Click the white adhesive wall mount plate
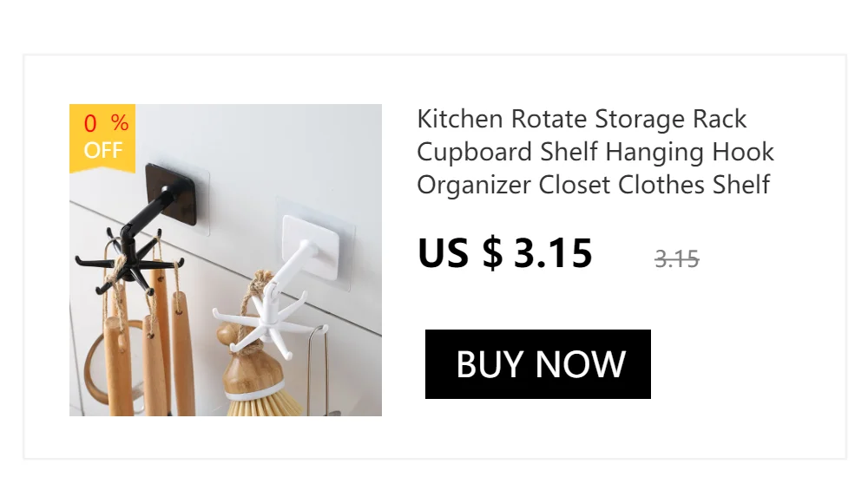This screenshot has height=503, width=868. point(310,247)
